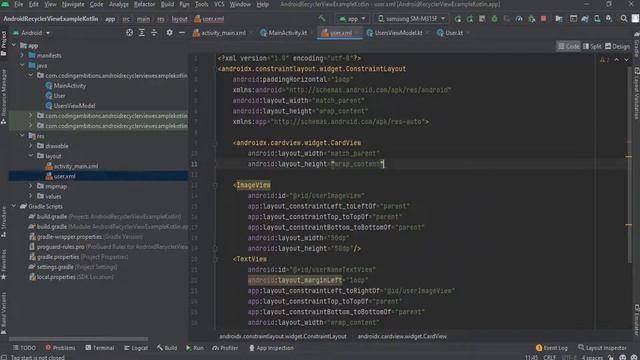Open the Device Manager phone icon

[x=597, y=19]
